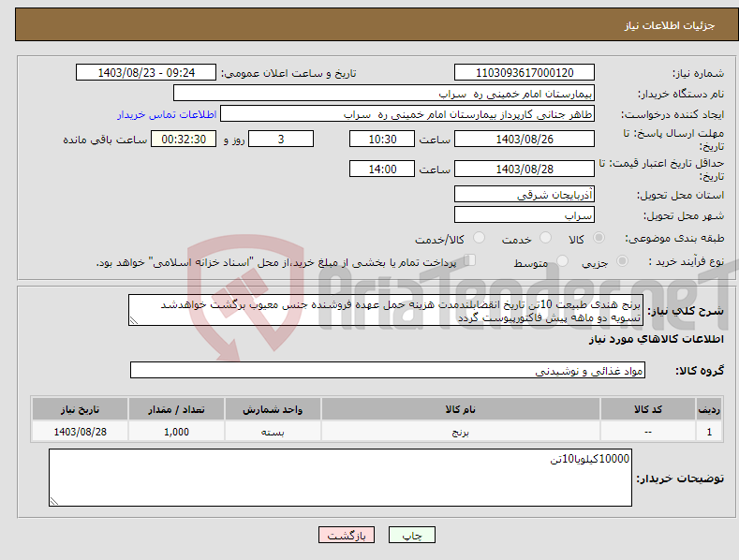Click the response deadline date 1403/08/26
The width and height of the screenshot is (739, 560).
click(x=525, y=139)
